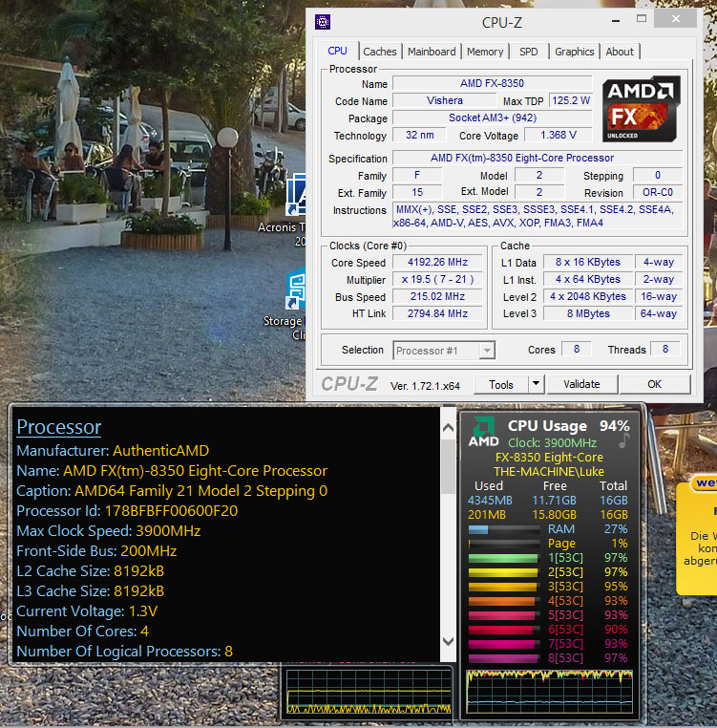717x728 pixels.
Task: Click the Processor panel scrollbar thumb
Action: pos(449,466)
